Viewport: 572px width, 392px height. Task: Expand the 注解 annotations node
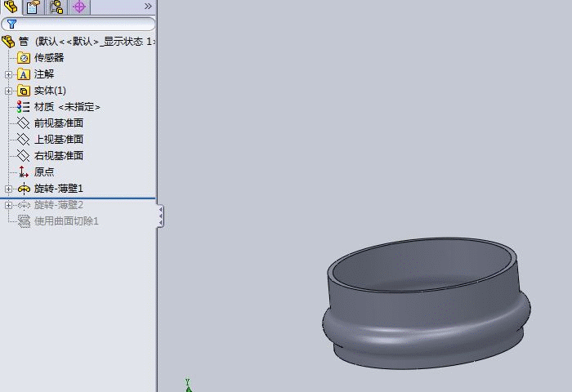pyautogui.click(x=8, y=74)
